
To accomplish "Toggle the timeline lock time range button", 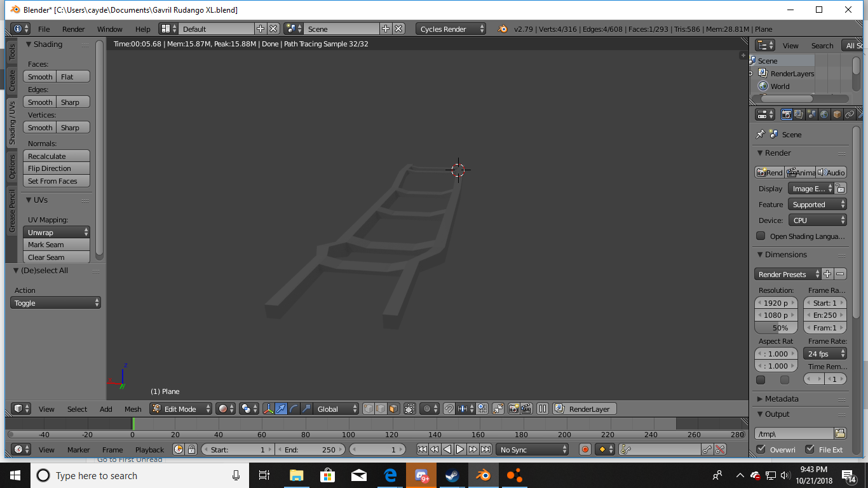I will click(191, 449).
